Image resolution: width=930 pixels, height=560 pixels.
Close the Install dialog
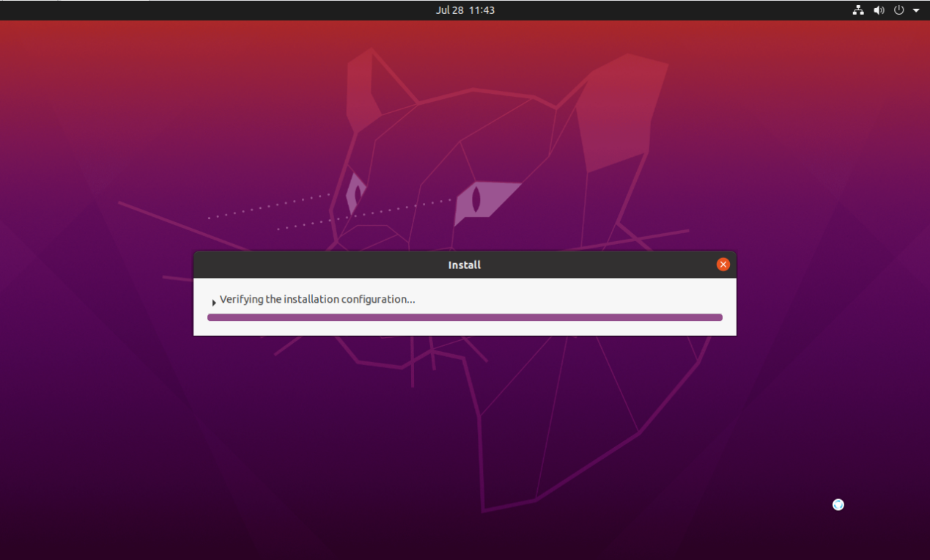723,265
